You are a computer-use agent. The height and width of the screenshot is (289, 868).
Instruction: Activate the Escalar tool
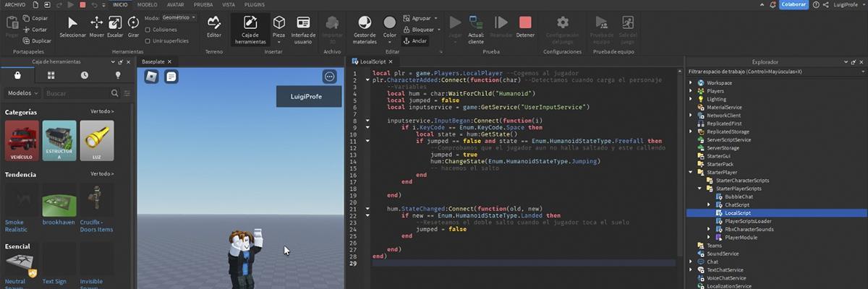115,27
